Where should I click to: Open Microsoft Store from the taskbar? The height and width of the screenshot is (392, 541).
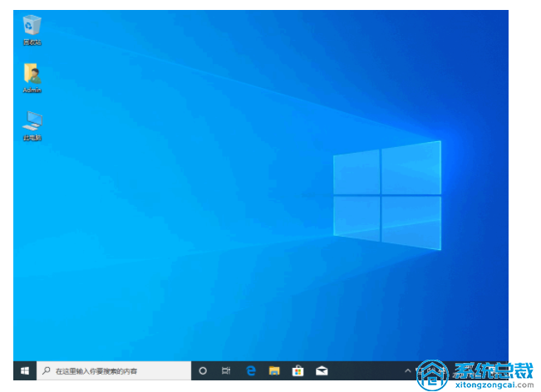(x=298, y=370)
